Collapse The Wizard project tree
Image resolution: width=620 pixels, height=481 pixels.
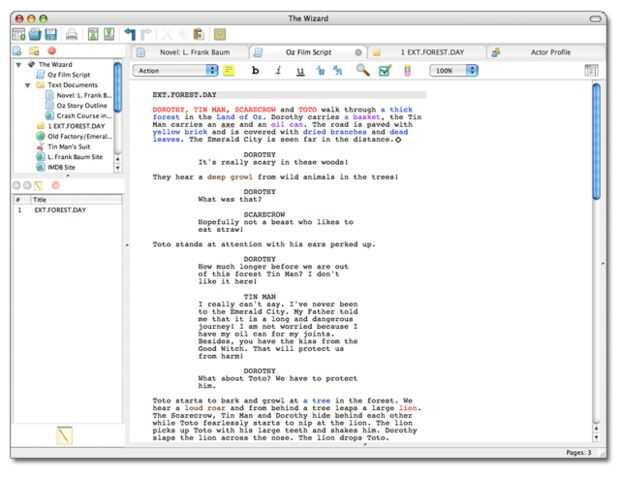click(x=18, y=64)
